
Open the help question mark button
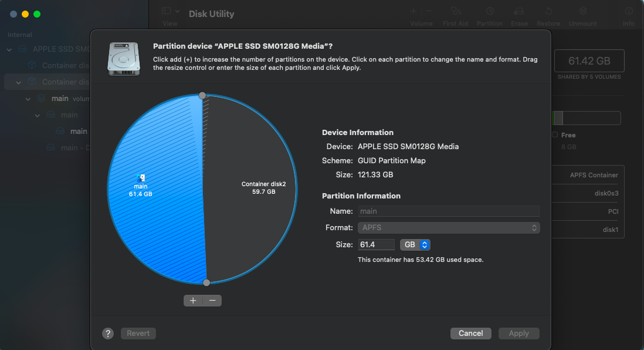[107, 333]
